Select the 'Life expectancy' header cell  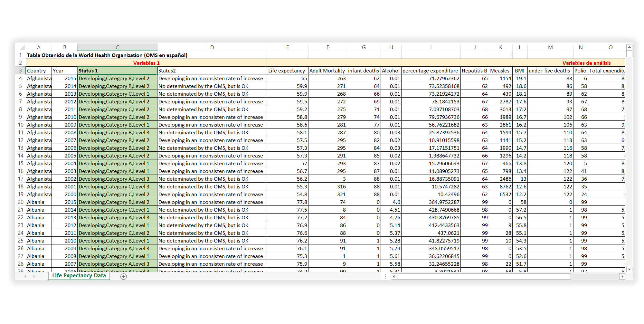click(x=288, y=71)
